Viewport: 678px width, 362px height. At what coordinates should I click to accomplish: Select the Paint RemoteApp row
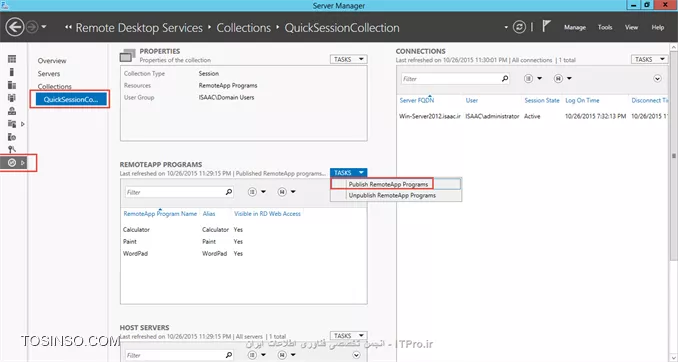click(243, 242)
